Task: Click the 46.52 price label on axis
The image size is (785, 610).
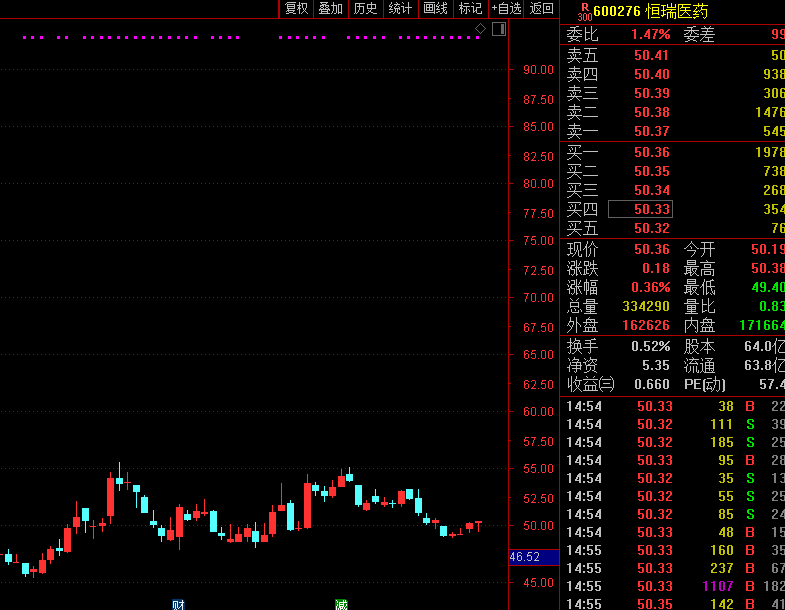Action: click(525, 557)
